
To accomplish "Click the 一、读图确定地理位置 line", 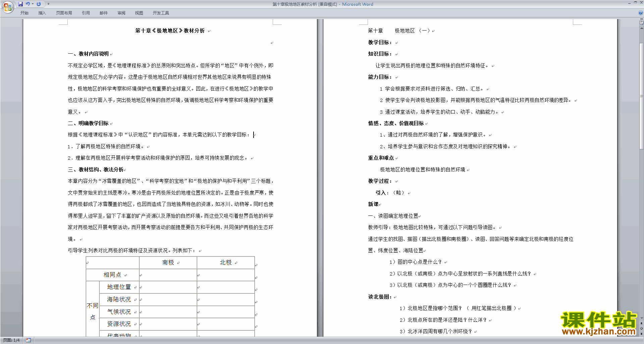I will pos(393,216).
